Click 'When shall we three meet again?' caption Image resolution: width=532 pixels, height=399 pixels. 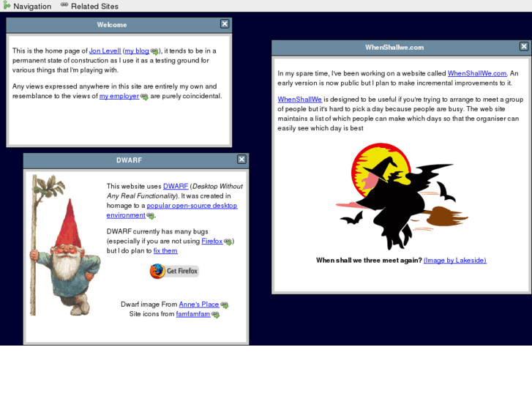coord(369,261)
